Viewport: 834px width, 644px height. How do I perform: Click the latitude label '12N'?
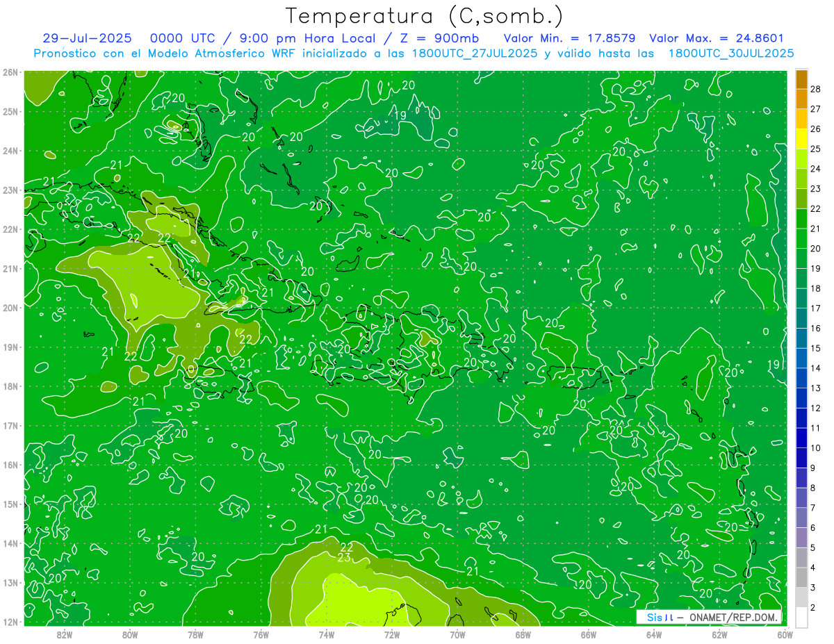(10, 622)
